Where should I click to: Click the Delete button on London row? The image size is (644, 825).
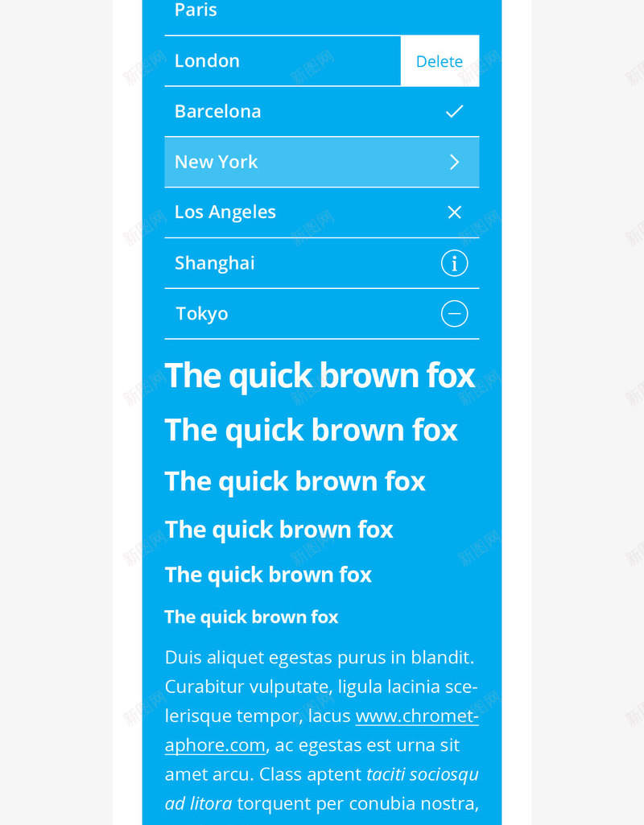pyautogui.click(x=440, y=61)
